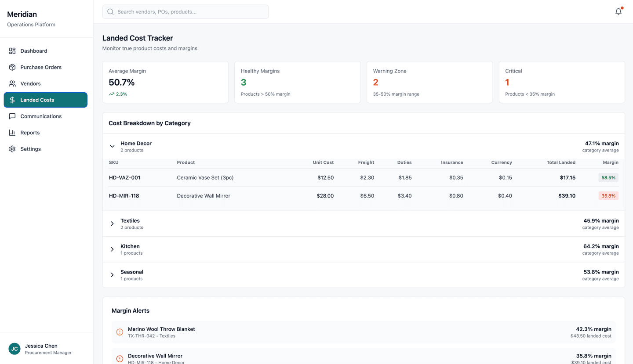Click the Purchase Orders box icon

click(x=12, y=67)
